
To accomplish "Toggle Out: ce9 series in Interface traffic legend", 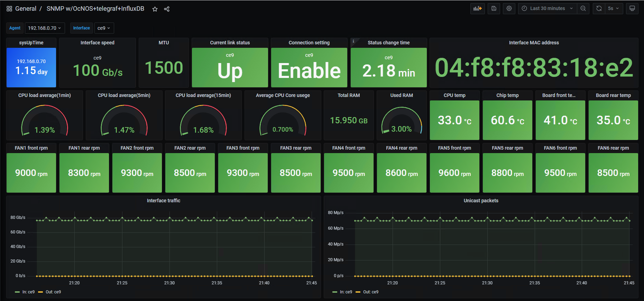I will pos(49,292).
